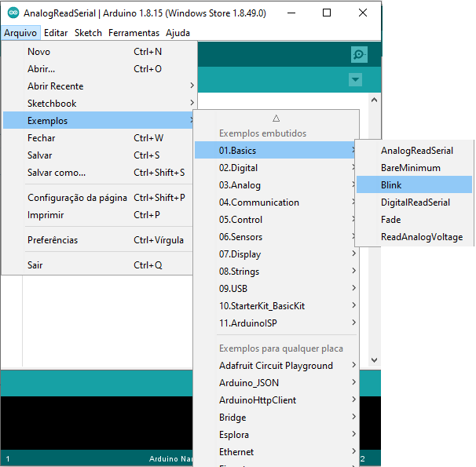
Task: Open the Ajuda menu
Action: [178, 33]
